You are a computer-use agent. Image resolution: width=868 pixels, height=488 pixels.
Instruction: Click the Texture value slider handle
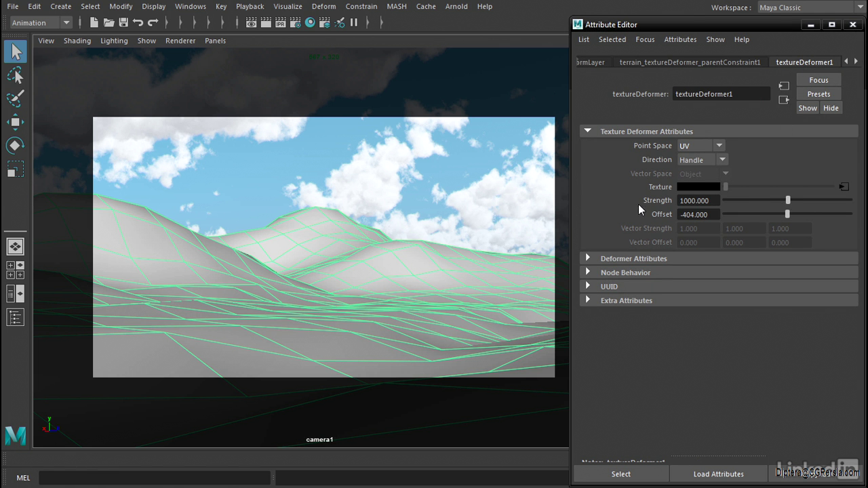tap(726, 186)
